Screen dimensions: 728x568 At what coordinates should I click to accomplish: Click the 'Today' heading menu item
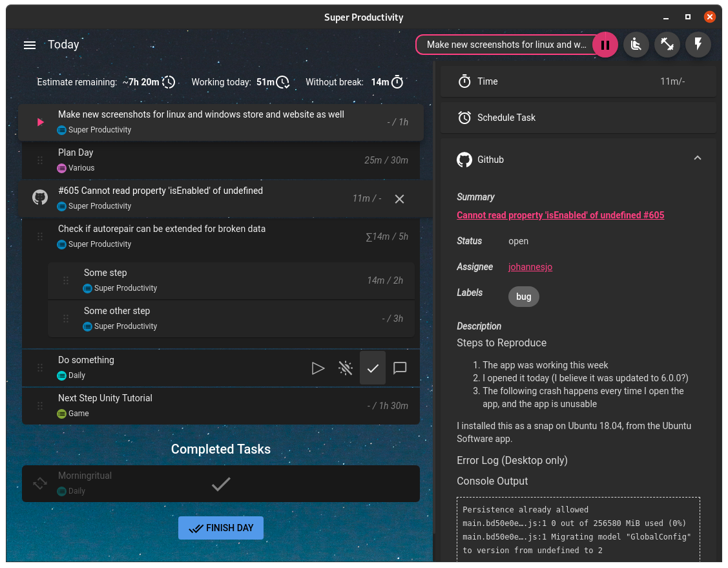tap(63, 45)
